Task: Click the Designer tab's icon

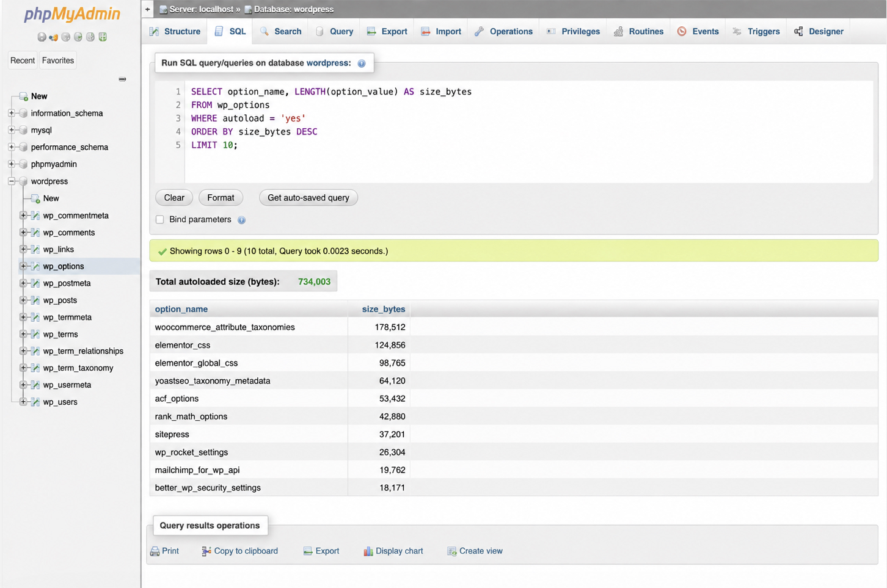Action: 798,31
